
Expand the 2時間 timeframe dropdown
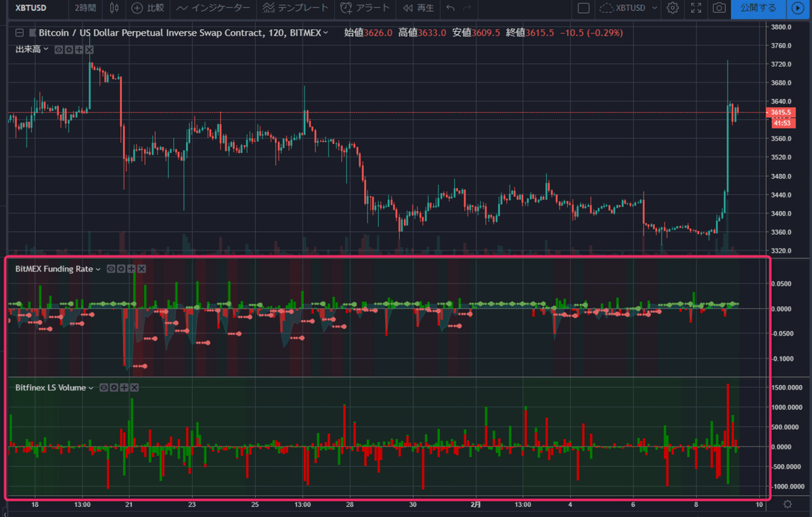tap(85, 8)
